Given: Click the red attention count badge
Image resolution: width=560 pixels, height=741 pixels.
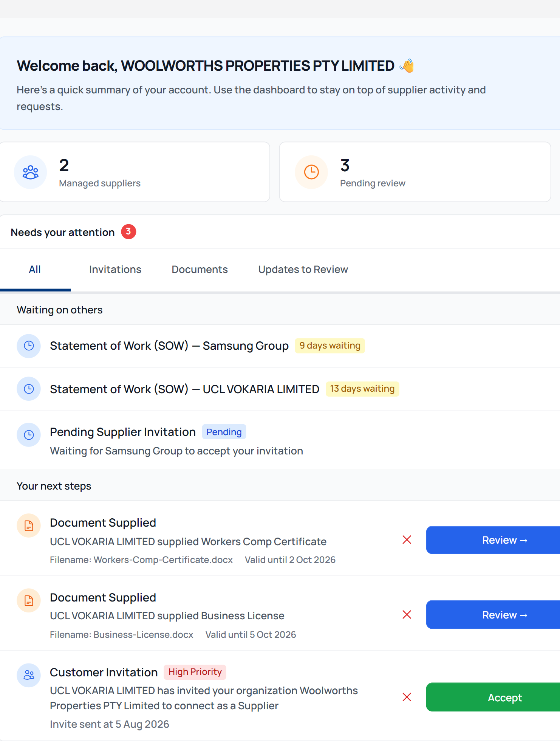Looking at the screenshot, I should click(128, 232).
